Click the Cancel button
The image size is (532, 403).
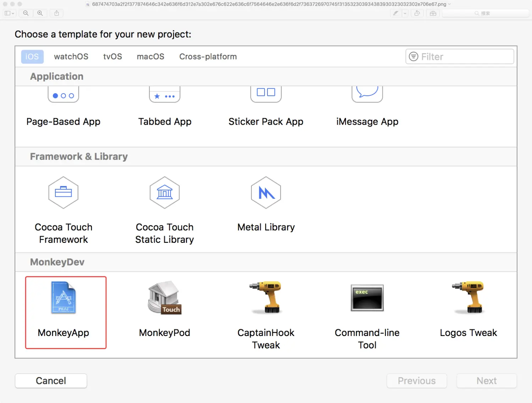51,381
